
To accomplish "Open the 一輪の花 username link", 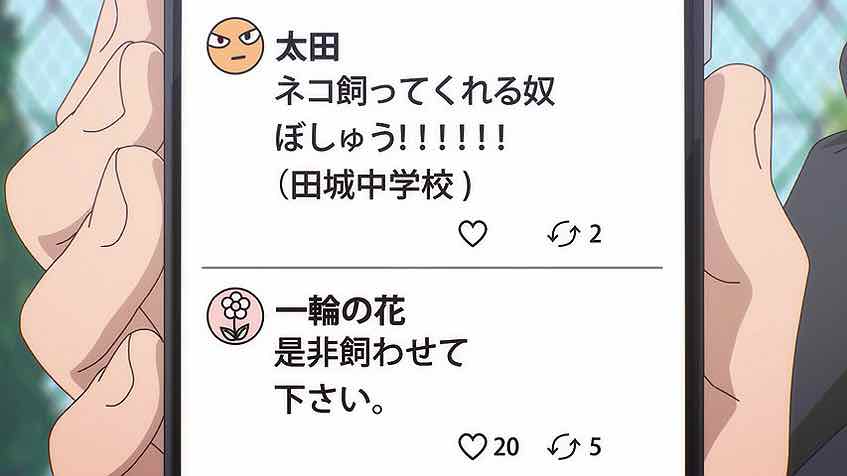I will [340, 311].
